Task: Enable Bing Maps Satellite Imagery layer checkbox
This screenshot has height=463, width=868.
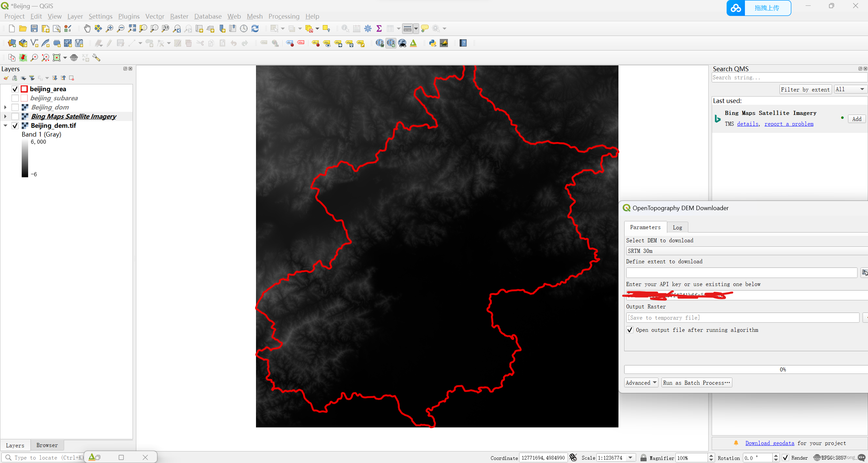Action: [x=15, y=117]
